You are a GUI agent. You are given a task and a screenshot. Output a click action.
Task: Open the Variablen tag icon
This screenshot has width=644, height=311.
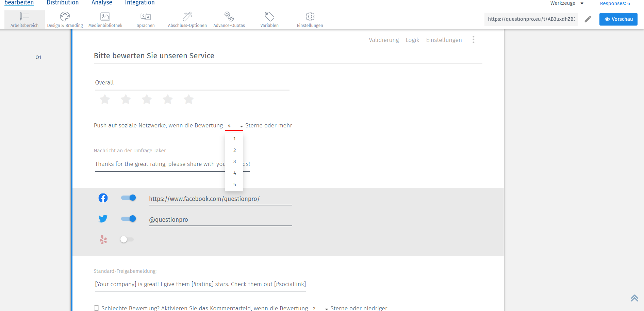269,16
